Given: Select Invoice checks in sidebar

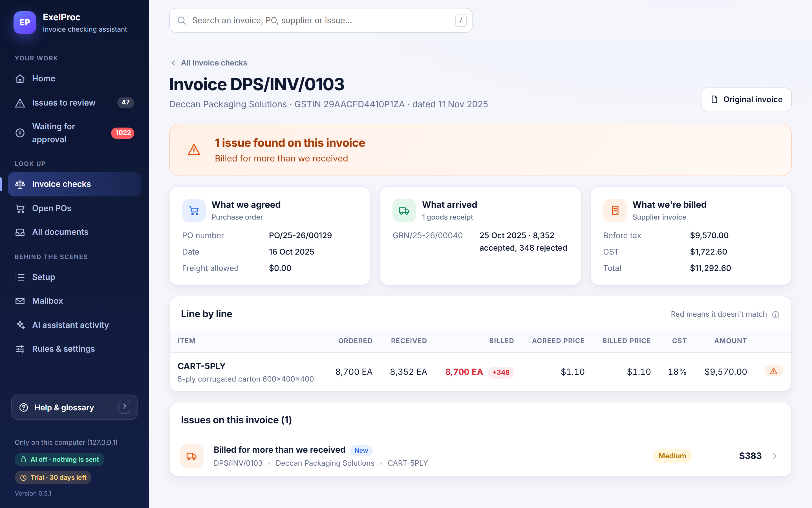Looking at the screenshot, I should [74, 184].
